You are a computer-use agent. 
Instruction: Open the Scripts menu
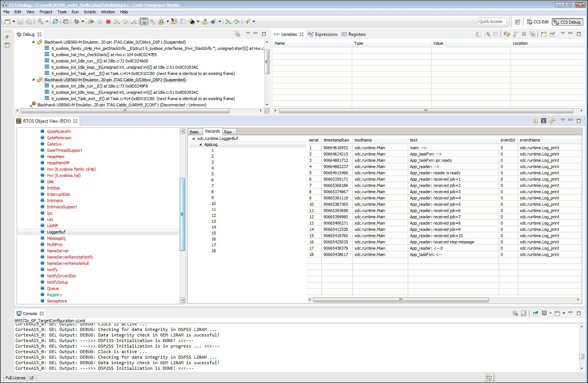pos(89,12)
